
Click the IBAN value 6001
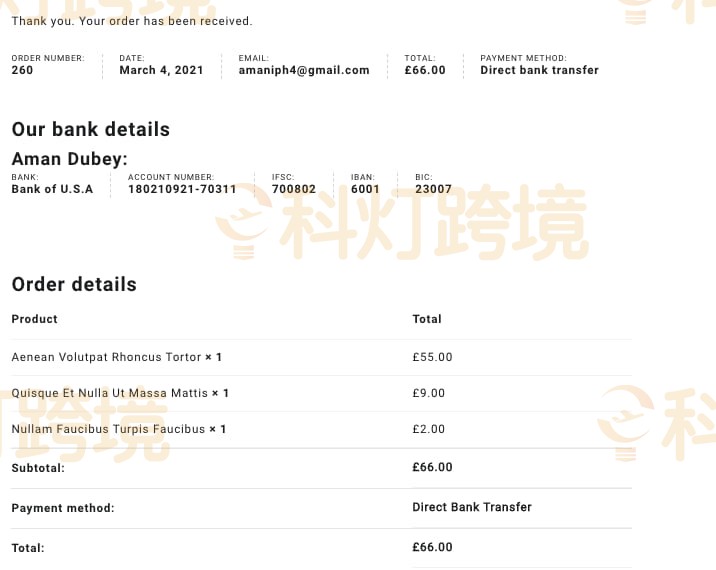click(365, 189)
